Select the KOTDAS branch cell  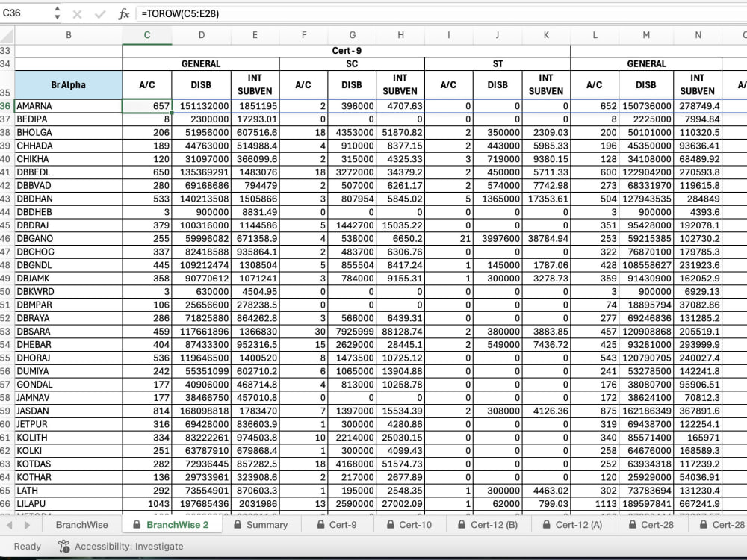(x=69, y=464)
